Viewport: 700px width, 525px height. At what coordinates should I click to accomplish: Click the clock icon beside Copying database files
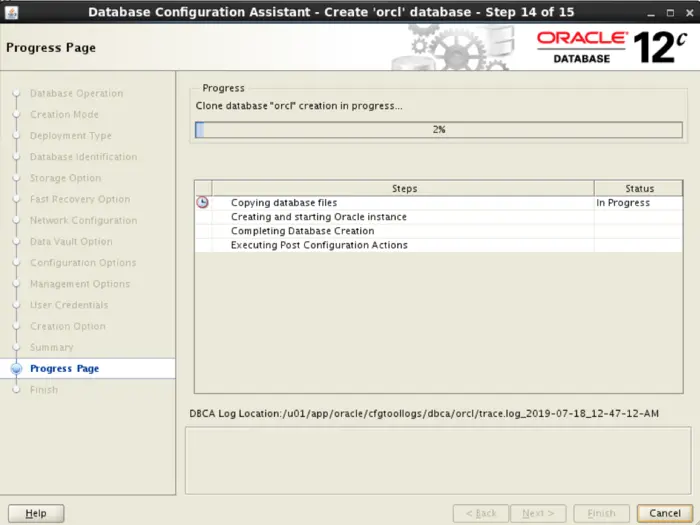202,202
